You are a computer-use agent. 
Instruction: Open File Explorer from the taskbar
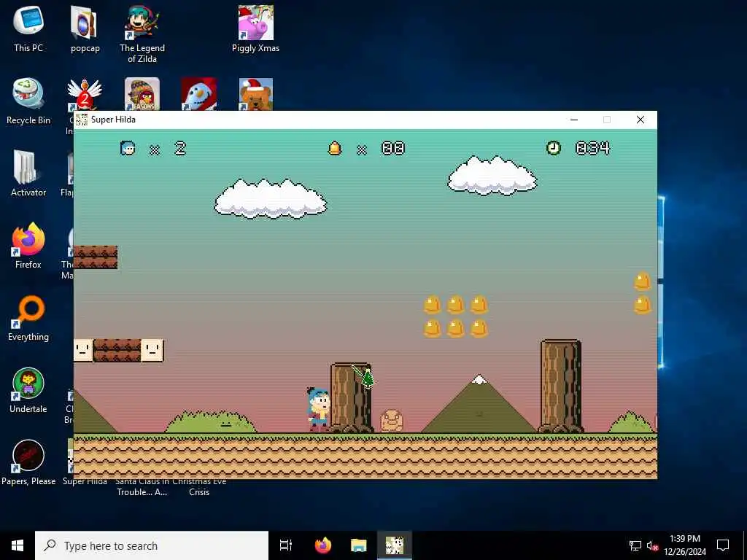coord(359,545)
